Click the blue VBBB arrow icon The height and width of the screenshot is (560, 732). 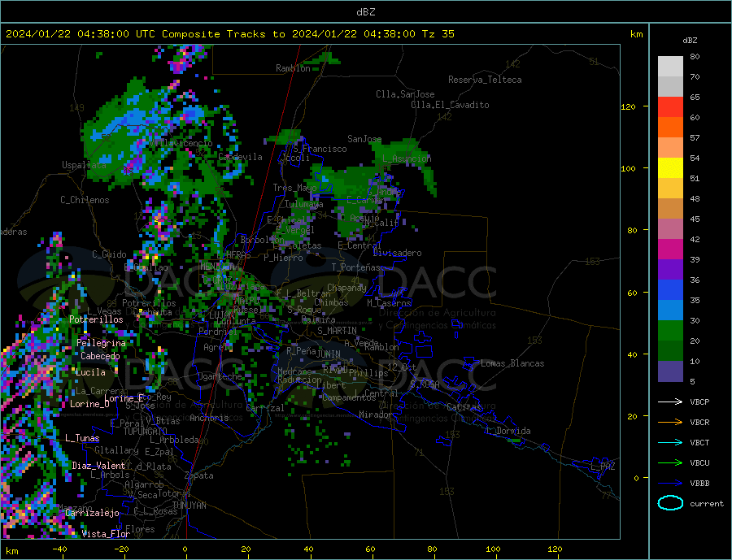pos(670,484)
